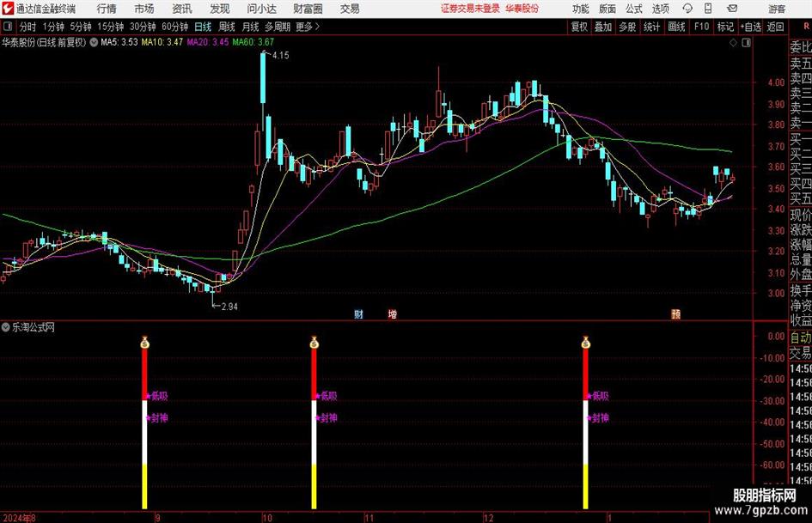Screen dimensions: 812x523
Task: Open the 财富圈 menu
Action: pyautogui.click(x=308, y=9)
